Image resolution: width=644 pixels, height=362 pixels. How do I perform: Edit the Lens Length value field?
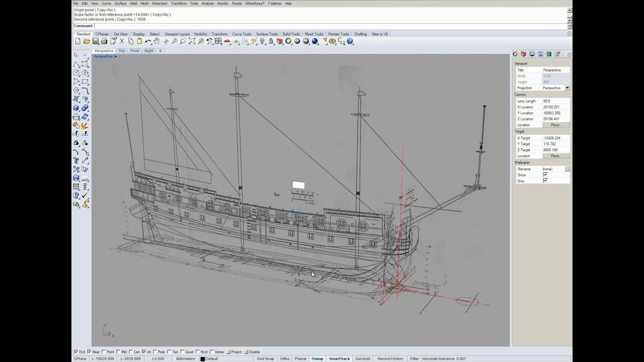coord(556,101)
